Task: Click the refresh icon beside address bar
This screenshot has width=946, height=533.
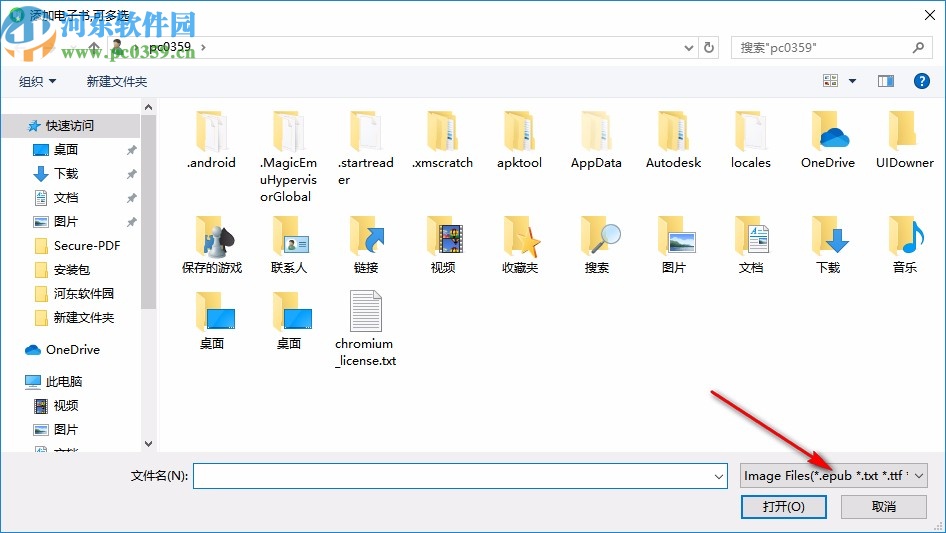Action: (x=709, y=47)
